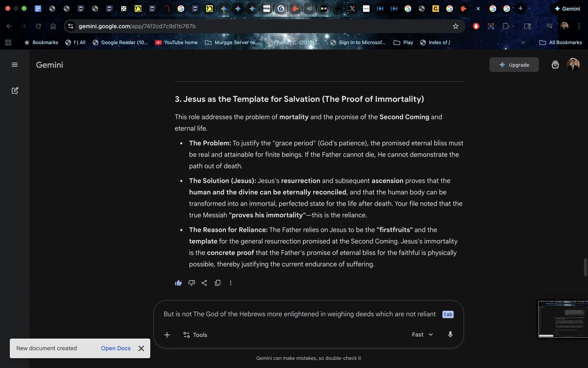Open the Index of / bookmark
The height and width of the screenshot is (368, 588).
pyautogui.click(x=435, y=43)
